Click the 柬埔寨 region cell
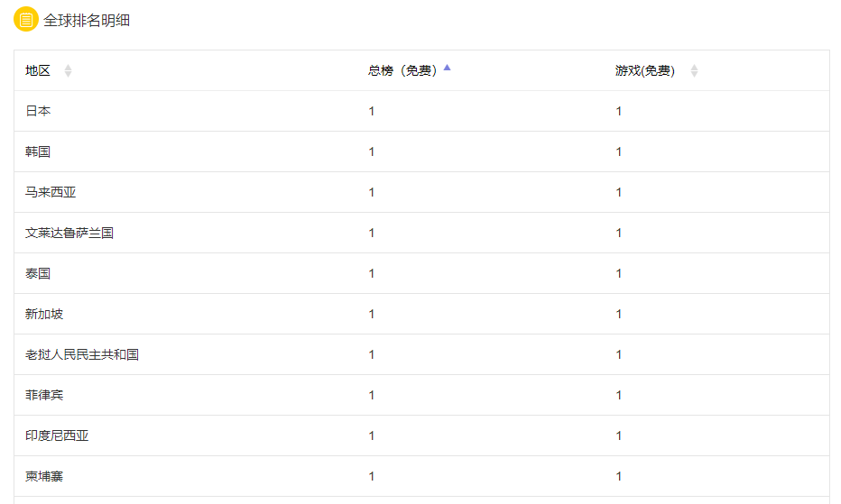841x504 pixels. pos(44,476)
